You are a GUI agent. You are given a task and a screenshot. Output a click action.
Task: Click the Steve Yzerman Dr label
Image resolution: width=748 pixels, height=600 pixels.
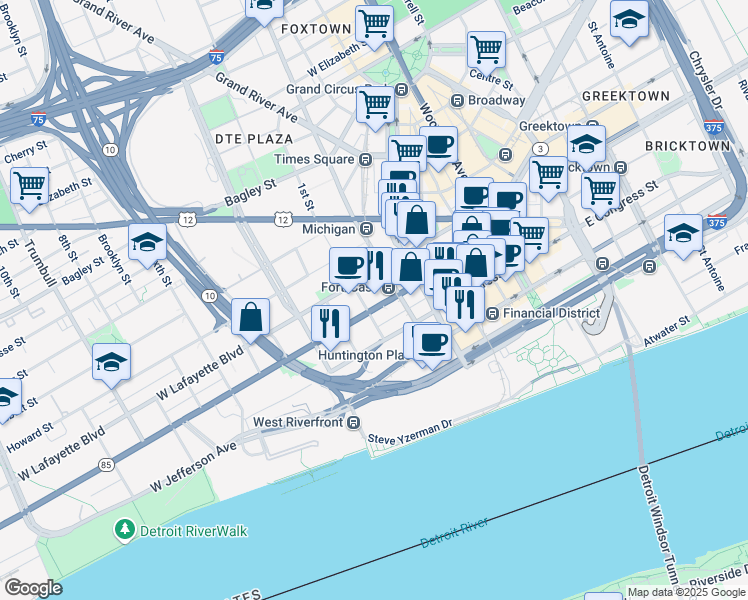(410, 432)
